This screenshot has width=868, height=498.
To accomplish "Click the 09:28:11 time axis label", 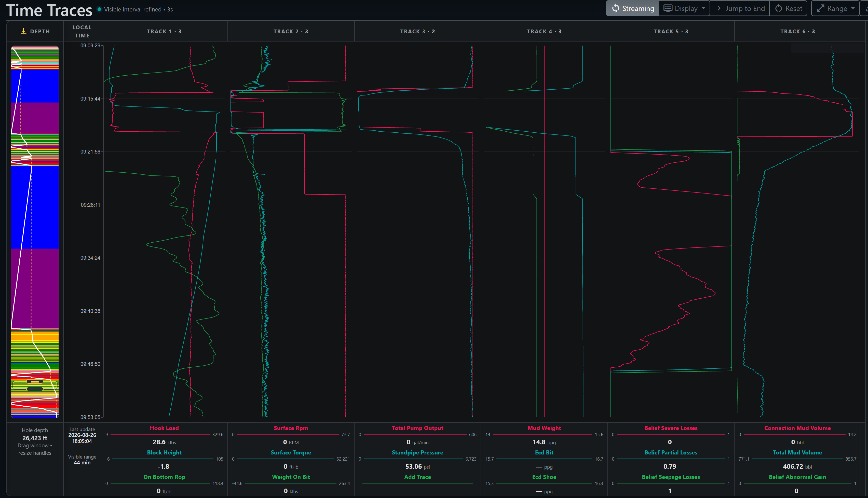I will pyautogui.click(x=90, y=205).
